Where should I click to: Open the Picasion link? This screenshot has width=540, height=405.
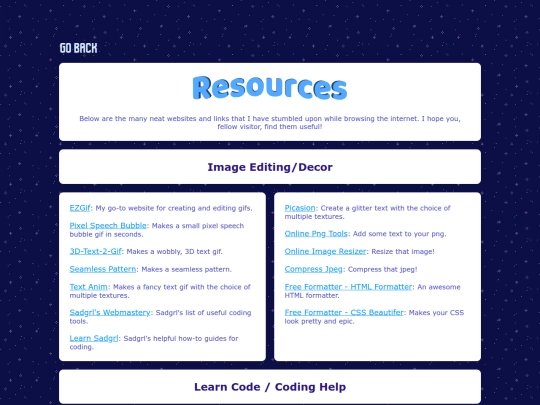(300, 208)
